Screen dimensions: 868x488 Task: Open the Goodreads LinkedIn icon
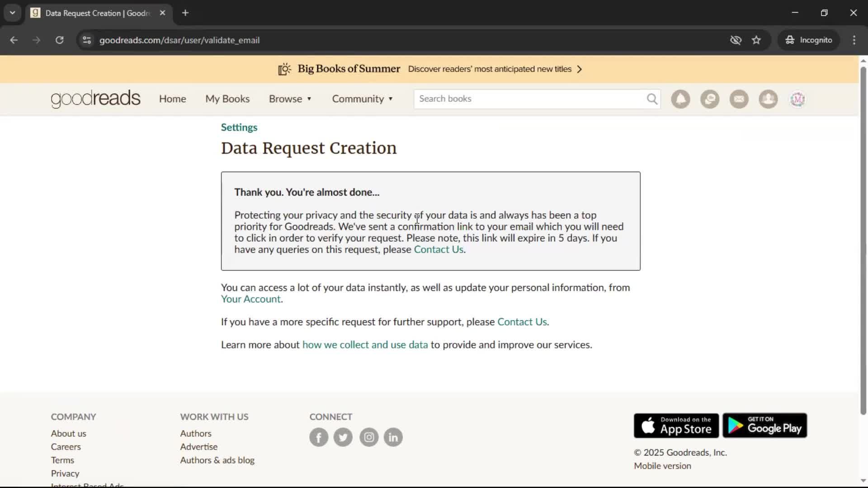point(393,437)
